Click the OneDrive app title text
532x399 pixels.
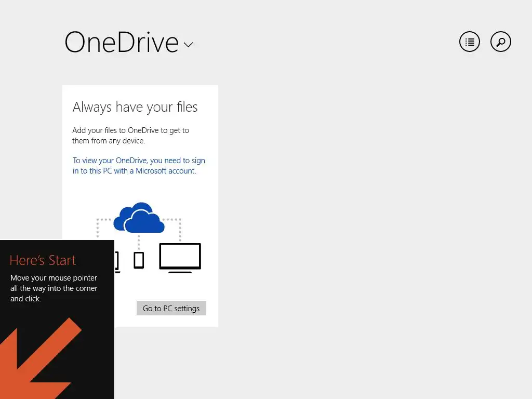click(122, 43)
